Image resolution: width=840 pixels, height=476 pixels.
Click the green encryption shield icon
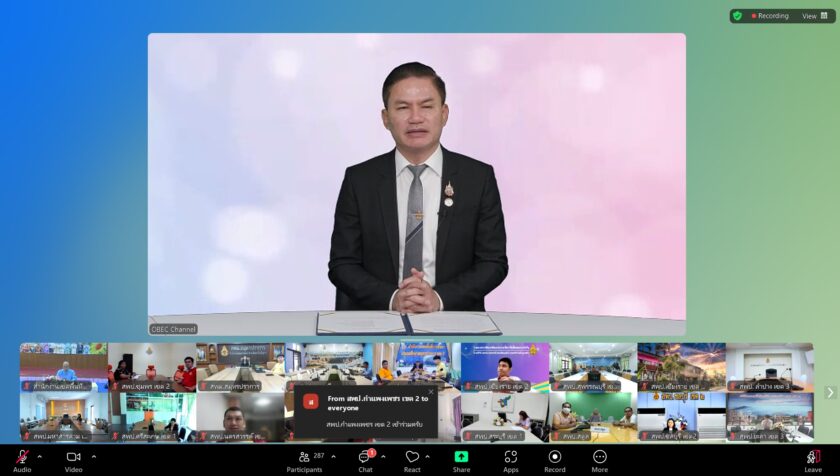(x=738, y=16)
